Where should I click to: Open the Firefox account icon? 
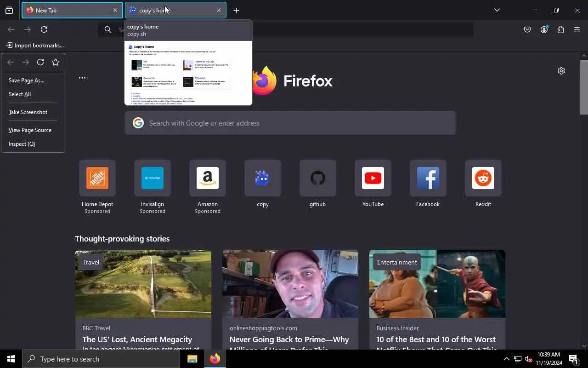click(x=544, y=29)
